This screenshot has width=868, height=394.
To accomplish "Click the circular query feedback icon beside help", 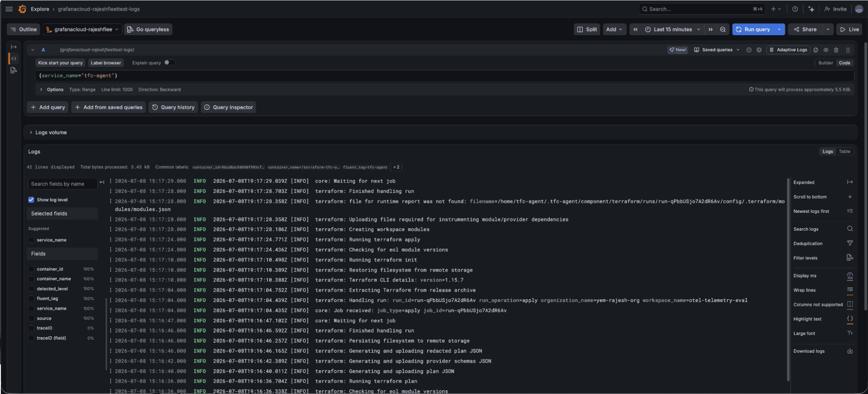I will point(759,50).
